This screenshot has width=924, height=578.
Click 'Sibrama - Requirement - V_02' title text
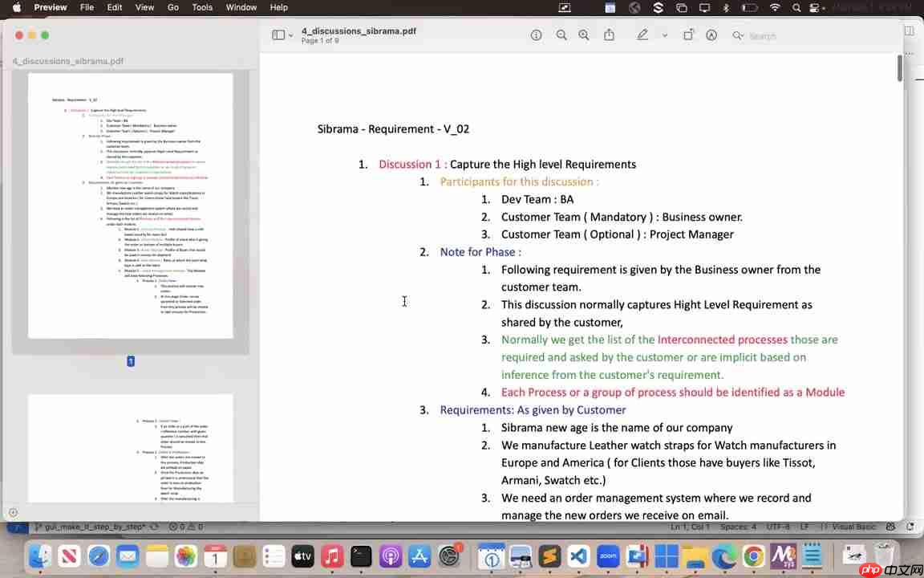pyautogui.click(x=393, y=129)
